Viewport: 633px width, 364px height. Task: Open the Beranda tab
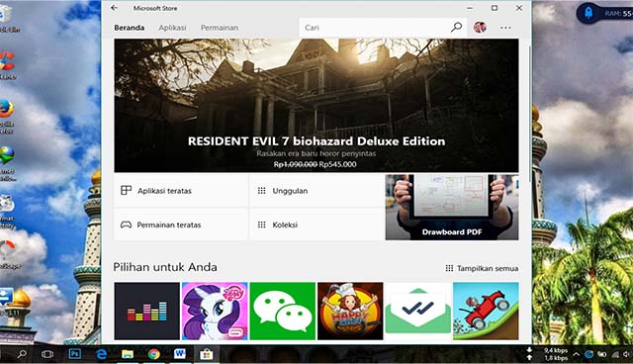[x=130, y=28]
